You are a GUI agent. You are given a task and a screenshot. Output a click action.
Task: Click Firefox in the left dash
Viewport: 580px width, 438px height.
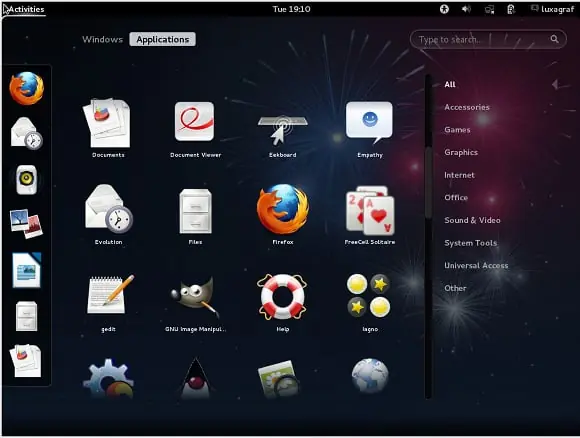point(26,89)
